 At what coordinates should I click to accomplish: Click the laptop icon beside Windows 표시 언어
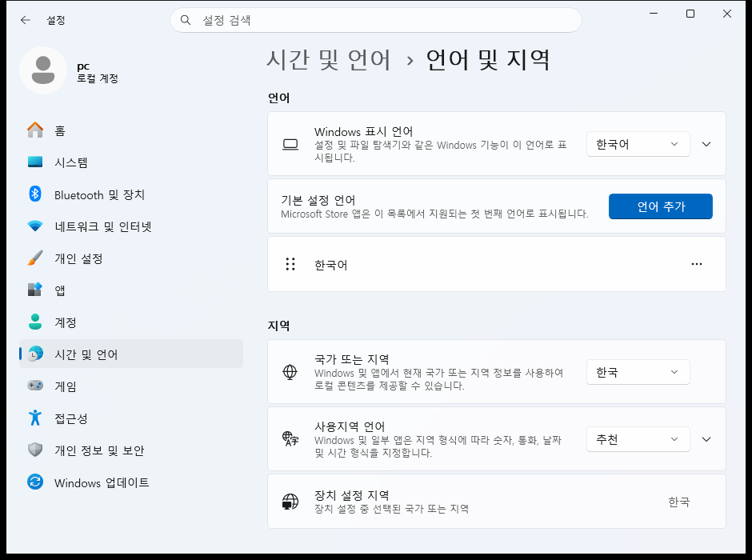click(x=290, y=144)
